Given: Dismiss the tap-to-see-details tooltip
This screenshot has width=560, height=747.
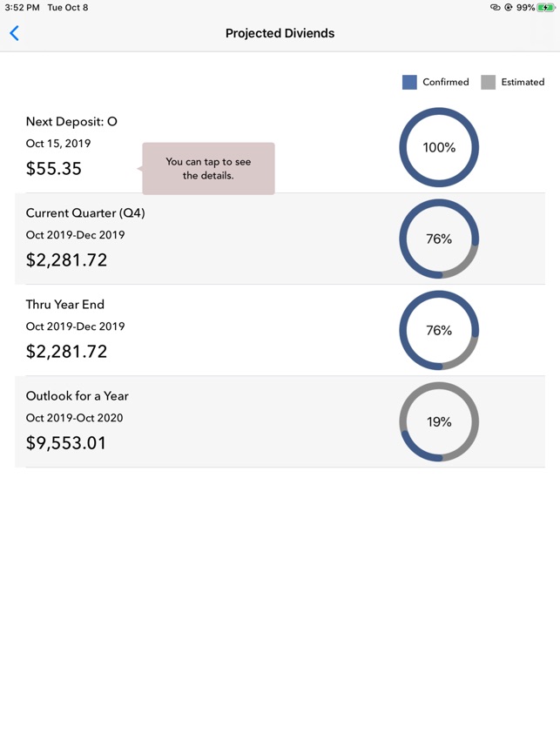Looking at the screenshot, I should (x=207, y=168).
